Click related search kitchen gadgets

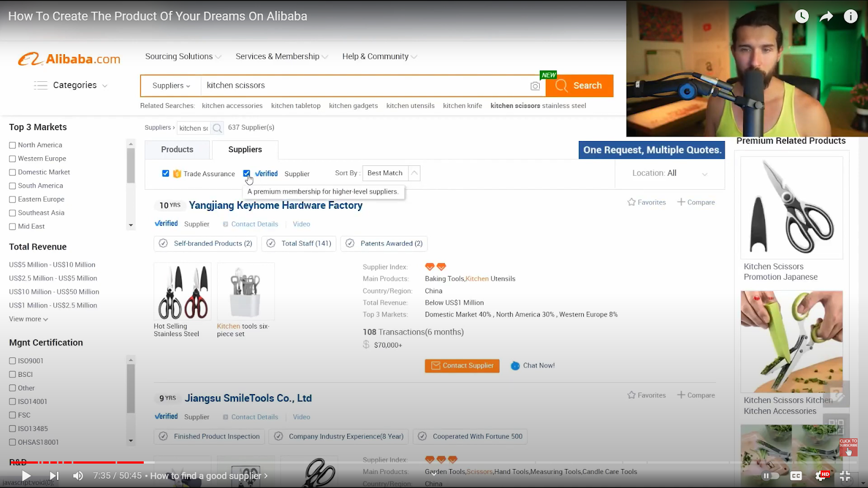353,106
